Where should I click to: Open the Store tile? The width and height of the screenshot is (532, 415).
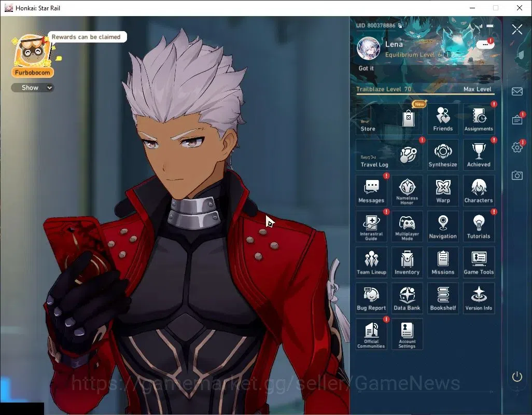389,119
